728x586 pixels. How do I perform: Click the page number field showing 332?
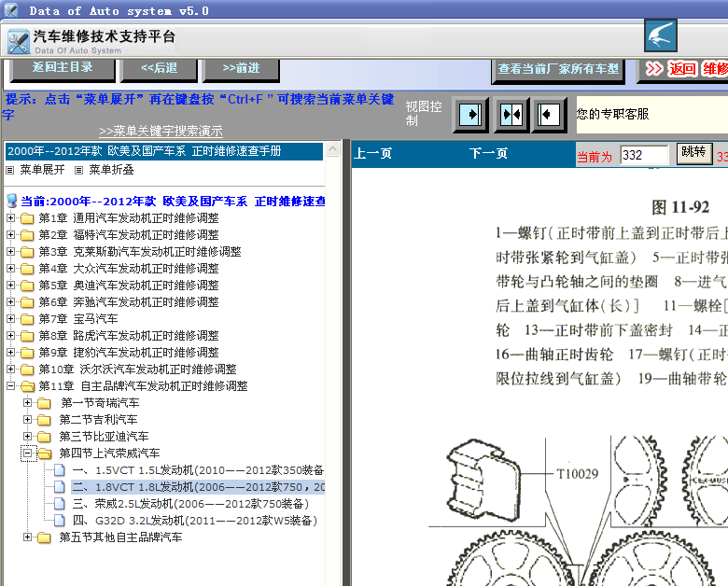pos(644,155)
